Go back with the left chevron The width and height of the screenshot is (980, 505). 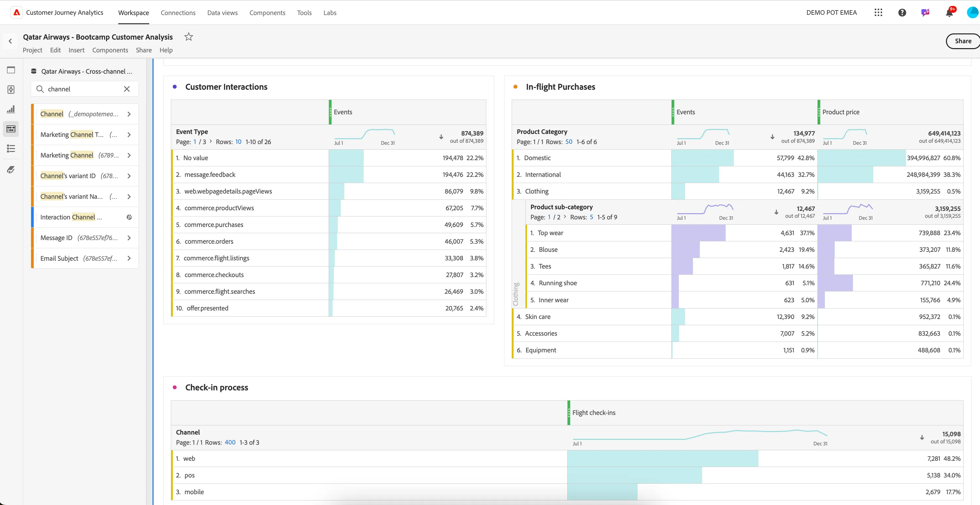[x=10, y=41]
